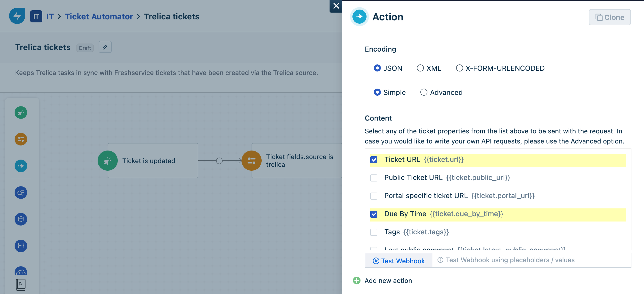Click the Ticket is updated node text
The width and height of the screenshot is (644, 294).
(x=149, y=161)
